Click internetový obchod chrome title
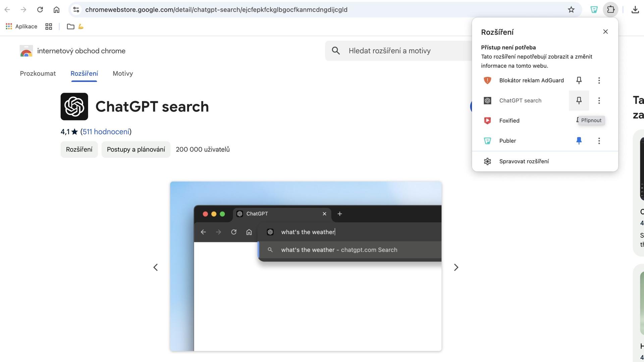The width and height of the screenshot is (644, 362). pos(81,51)
